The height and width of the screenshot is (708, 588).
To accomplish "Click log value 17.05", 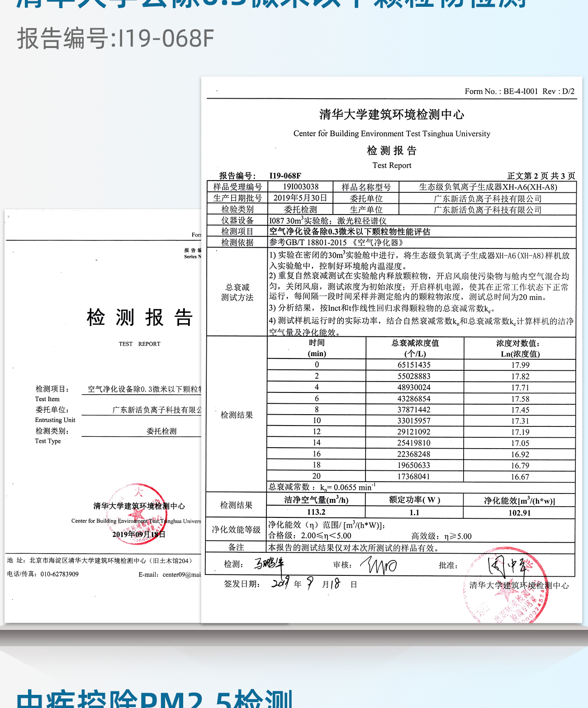I will coord(520,443).
